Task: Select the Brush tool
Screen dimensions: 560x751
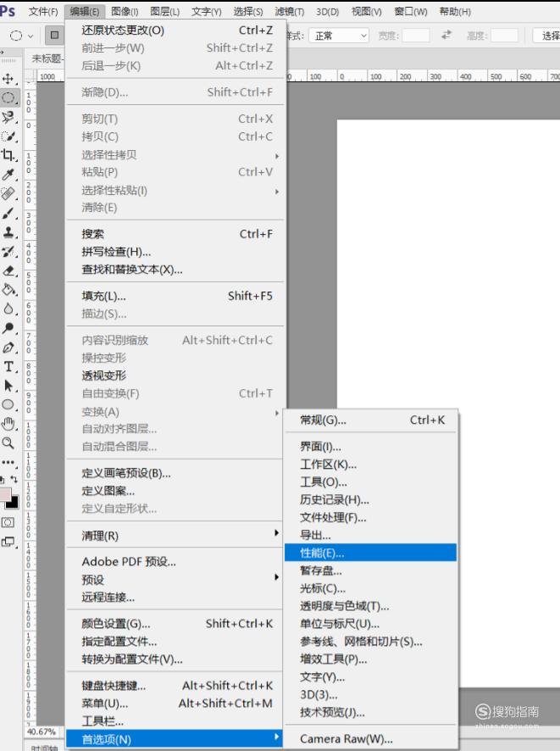Action: (x=8, y=213)
